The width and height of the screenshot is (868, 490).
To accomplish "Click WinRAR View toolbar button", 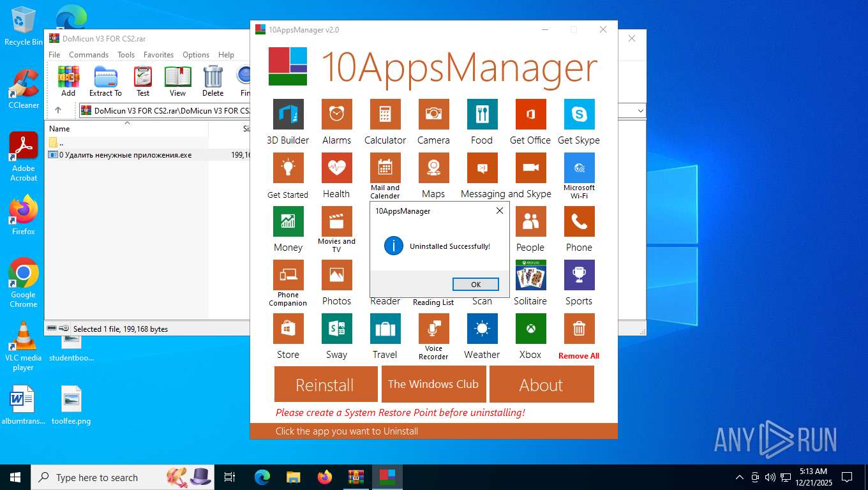I will [177, 81].
